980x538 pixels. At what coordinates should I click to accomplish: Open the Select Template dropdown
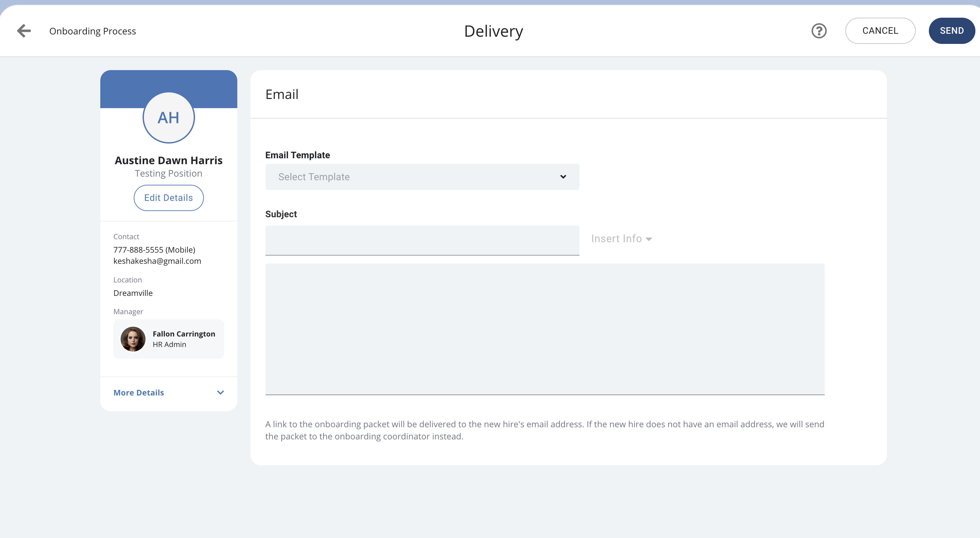pos(422,177)
